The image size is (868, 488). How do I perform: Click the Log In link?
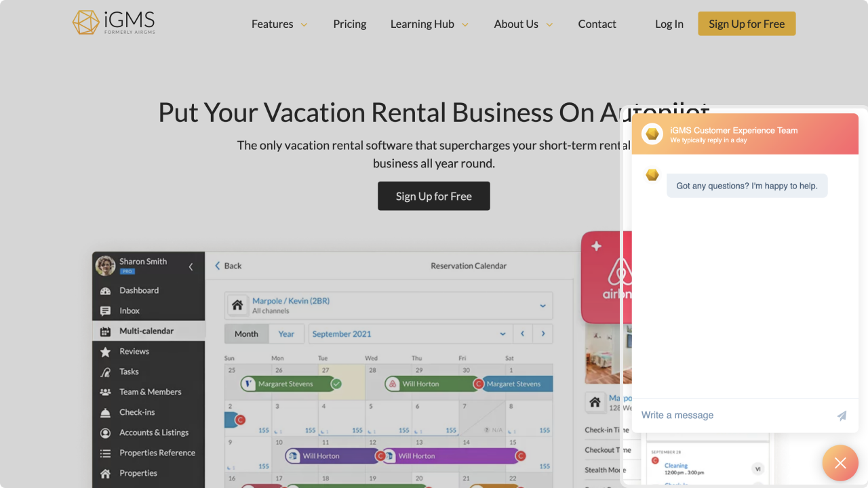(669, 24)
